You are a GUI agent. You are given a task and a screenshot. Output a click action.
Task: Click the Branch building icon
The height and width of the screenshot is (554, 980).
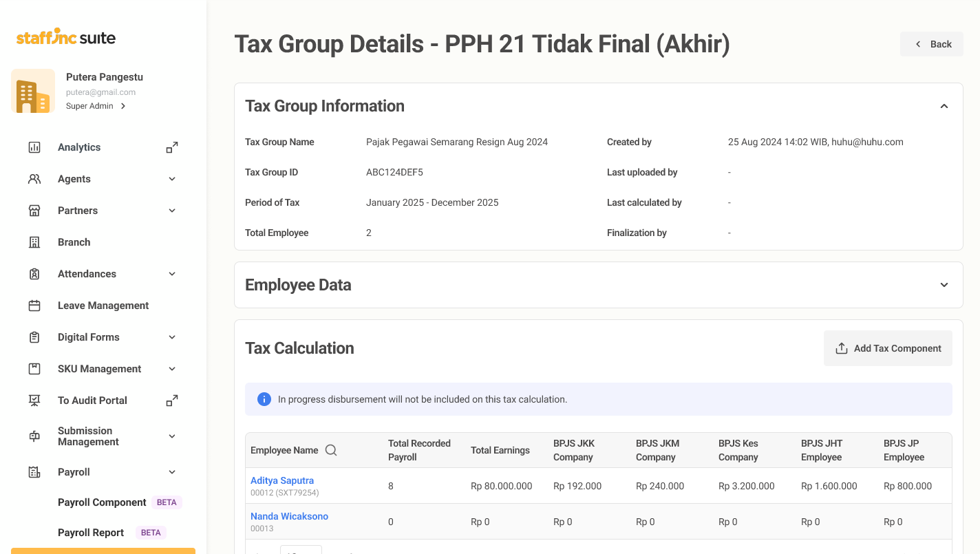click(34, 242)
